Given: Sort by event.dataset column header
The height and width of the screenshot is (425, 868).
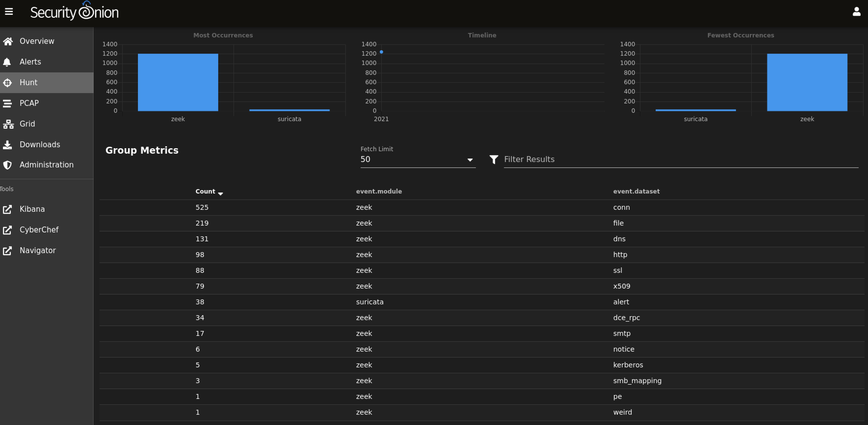Looking at the screenshot, I should click(x=636, y=191).
